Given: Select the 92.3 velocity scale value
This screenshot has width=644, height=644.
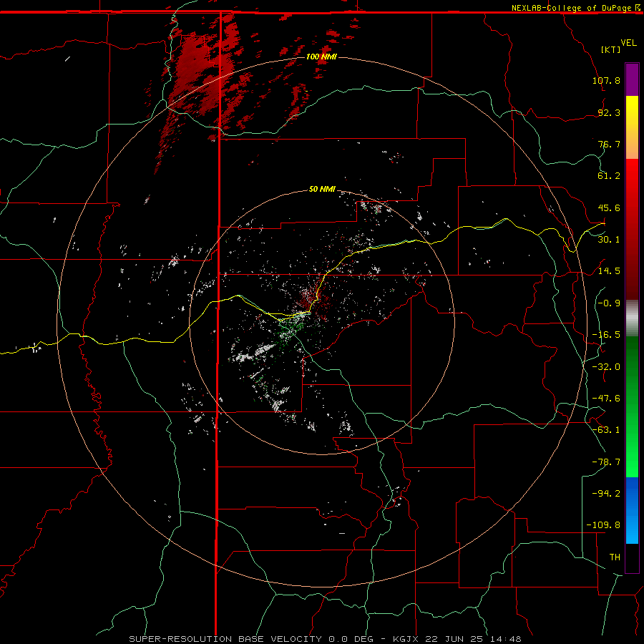Looking at the screenshot, I should [x=609, y=112].
